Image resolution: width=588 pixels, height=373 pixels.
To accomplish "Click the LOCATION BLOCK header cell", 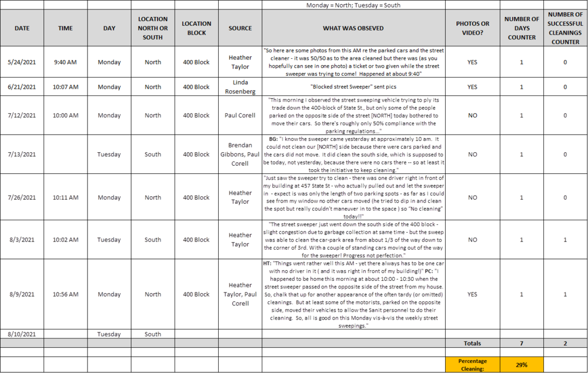I will coord(196,28).
